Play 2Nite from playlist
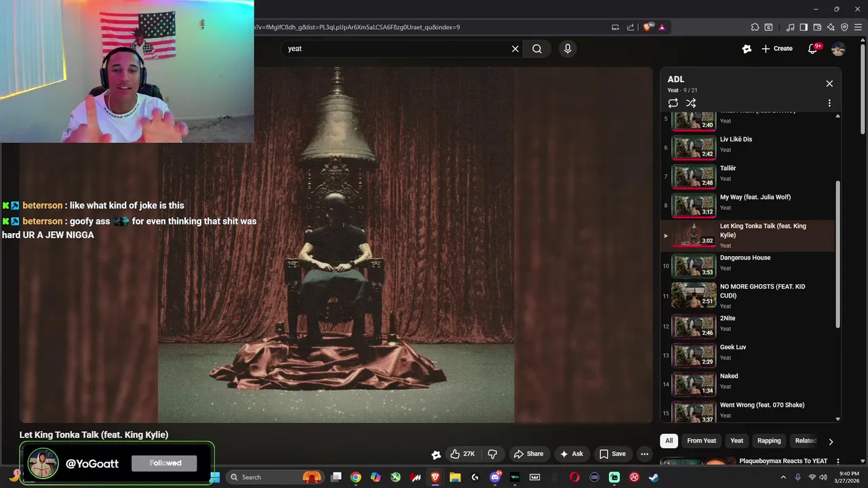Image resolution: width=868 pixels, height=488 pixels. pyautogui.click(x=747, y=325)
